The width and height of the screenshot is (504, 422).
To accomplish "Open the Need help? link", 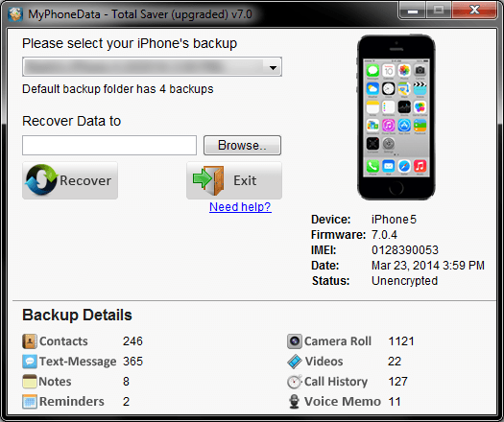I will click(x=240, y=207).
